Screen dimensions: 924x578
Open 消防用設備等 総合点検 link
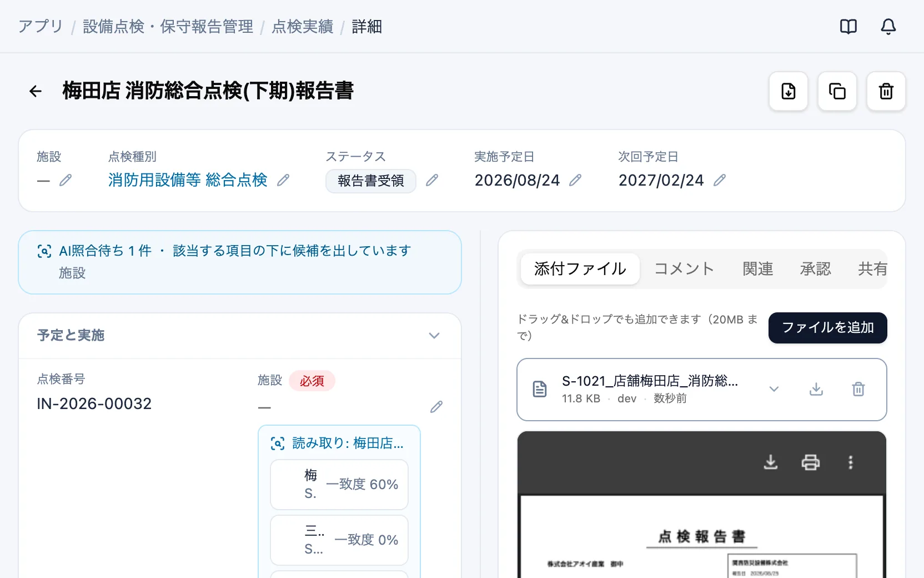point(188,180)
